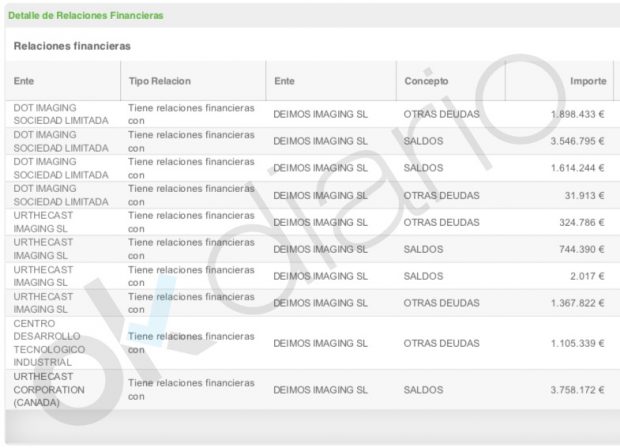620x448 pixels.
Task: Click SALDOS in the 3.546.795 € row
Action: (x=423, y=141)
